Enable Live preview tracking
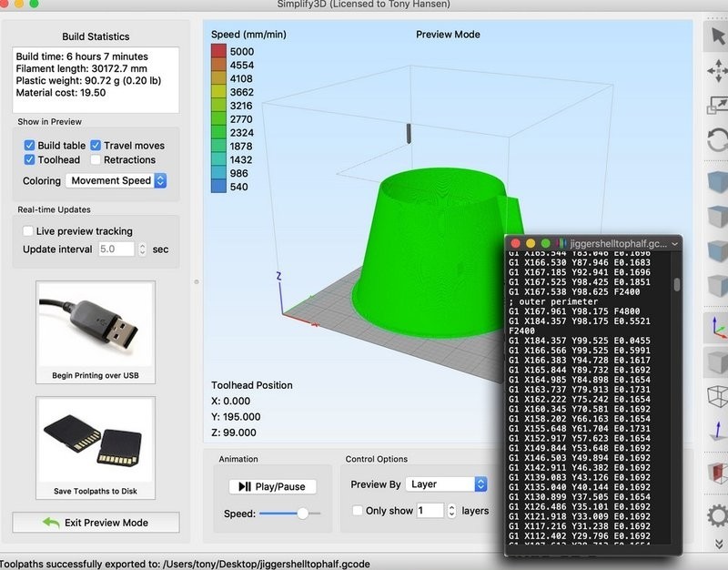Image resolution: width=728 pixels, height=570 pixels. click(30, 231)
